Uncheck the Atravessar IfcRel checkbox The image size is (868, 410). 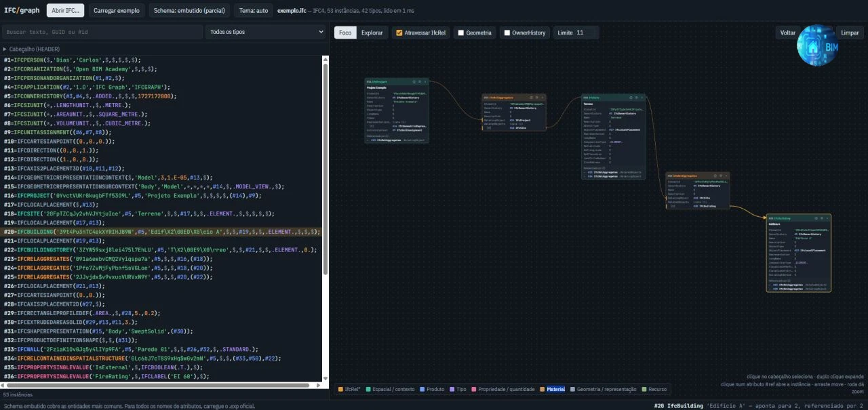[399, 33]
